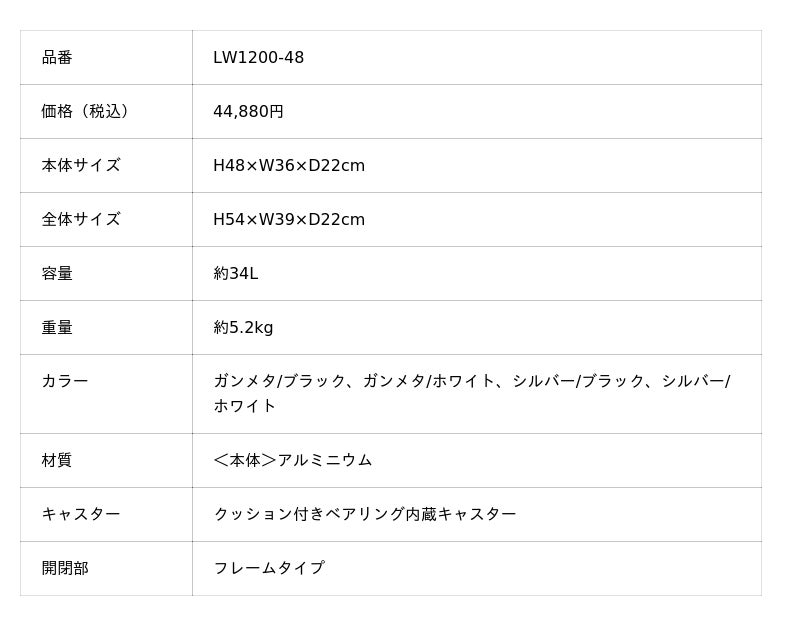
Task: Select the H54×W39×D22cm overall size value
Action: tap(289, 220)
